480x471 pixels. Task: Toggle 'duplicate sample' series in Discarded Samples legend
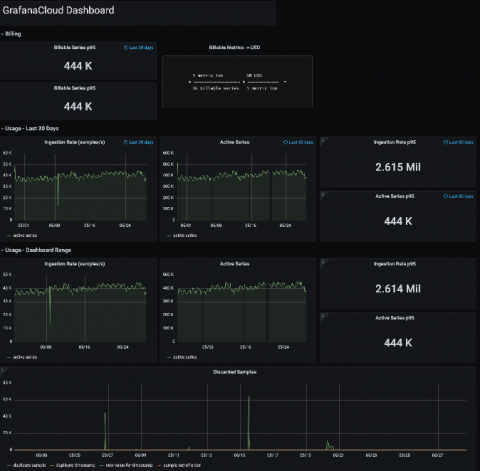pyautogui.click(x=29, y=465)
